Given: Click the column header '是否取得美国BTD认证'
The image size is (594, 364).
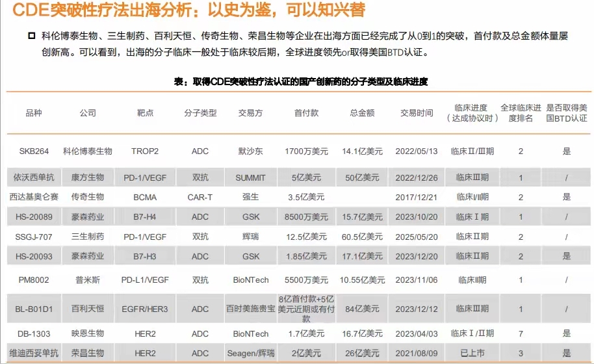Looking at the screenshot, I should click(566, 113).
